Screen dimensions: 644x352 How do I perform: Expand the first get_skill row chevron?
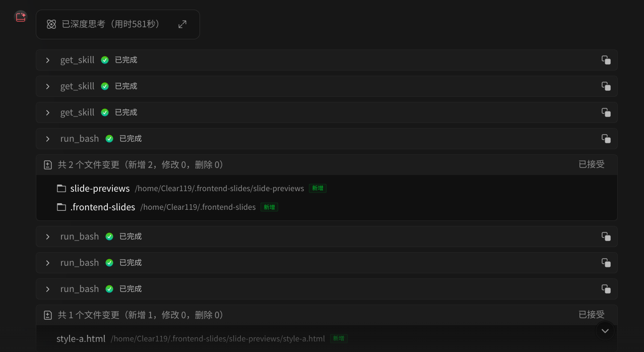pyautogui.click(x=48, y=60)
